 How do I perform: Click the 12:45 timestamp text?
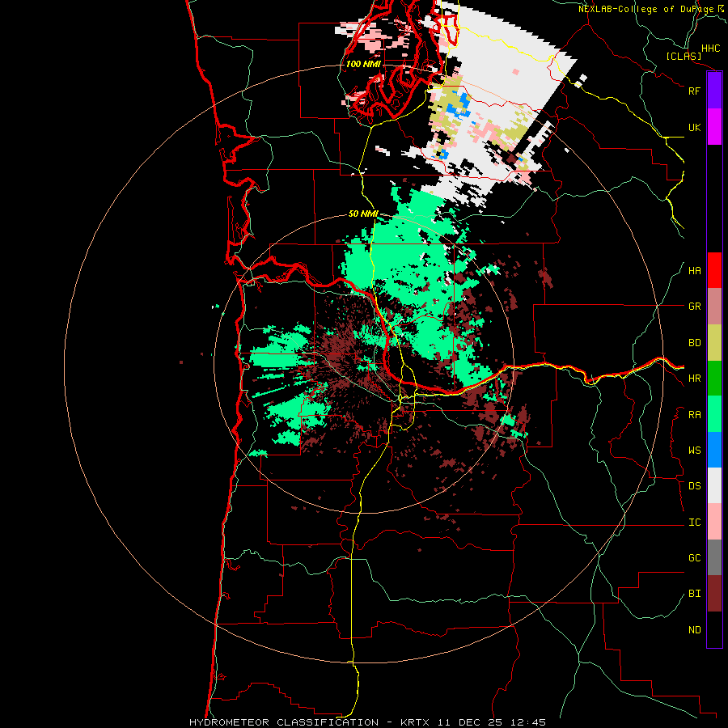530,722
